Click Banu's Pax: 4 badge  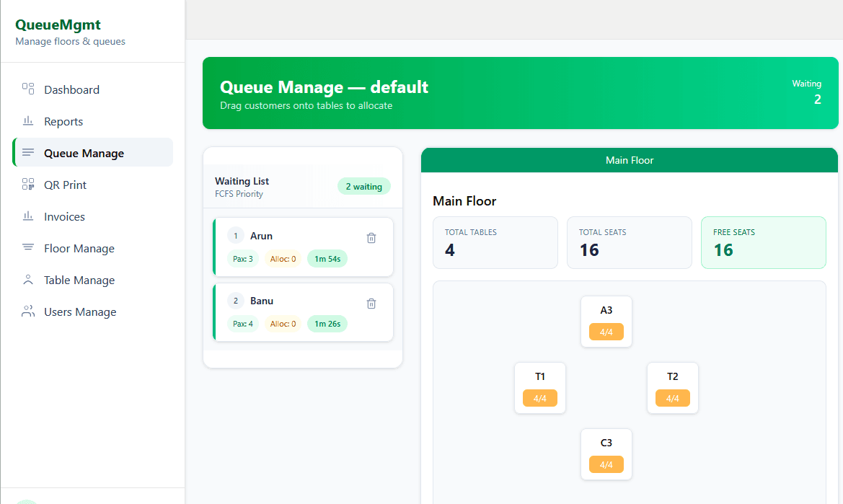tap(243, 324)
